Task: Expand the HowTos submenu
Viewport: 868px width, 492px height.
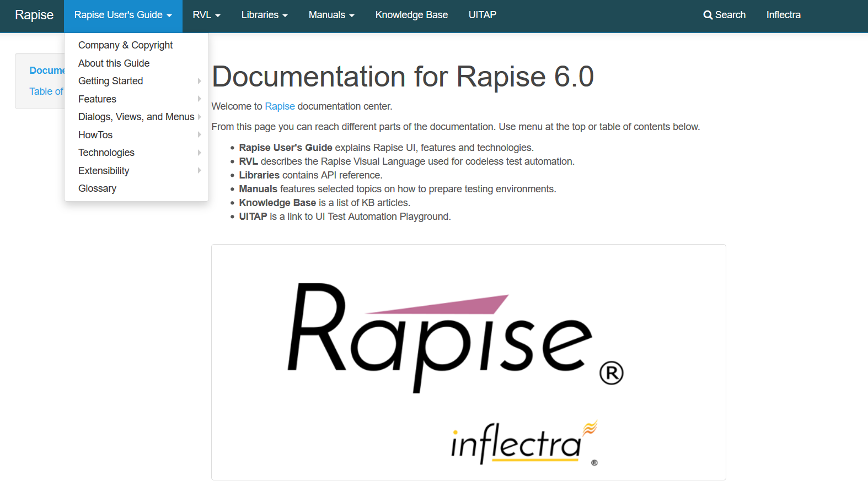Action: click(95, 135)
